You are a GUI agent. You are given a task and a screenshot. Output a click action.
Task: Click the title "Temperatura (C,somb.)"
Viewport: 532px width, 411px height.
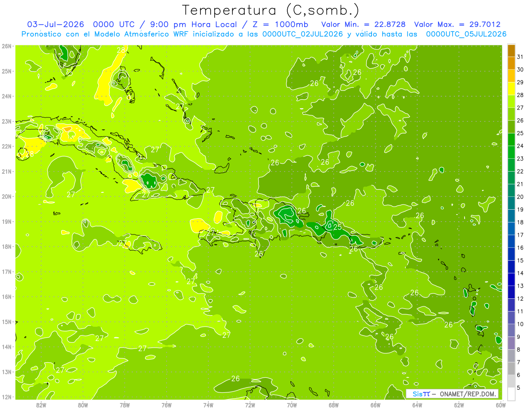[270, 10]
